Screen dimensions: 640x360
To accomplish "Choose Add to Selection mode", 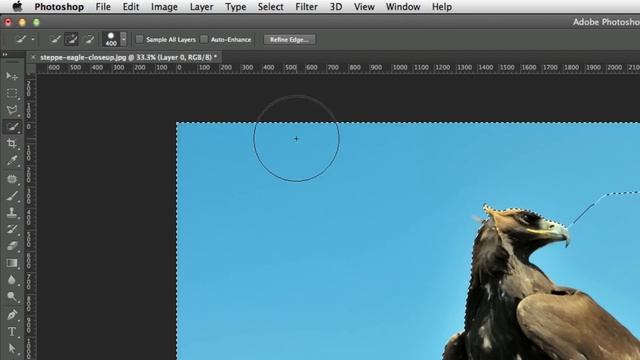I will click(x=72, y=40).
